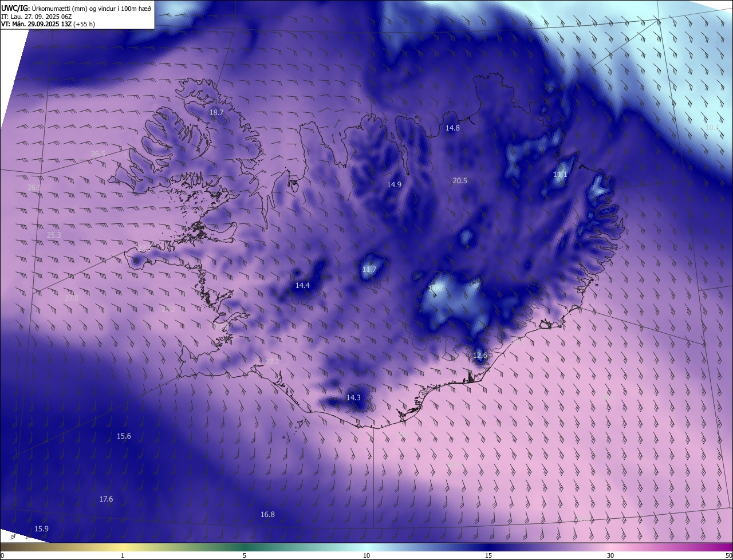Viewport: 733px width, 560px height.
Task: Click the 18.7 value in the Westfjords
Action: 216,113
